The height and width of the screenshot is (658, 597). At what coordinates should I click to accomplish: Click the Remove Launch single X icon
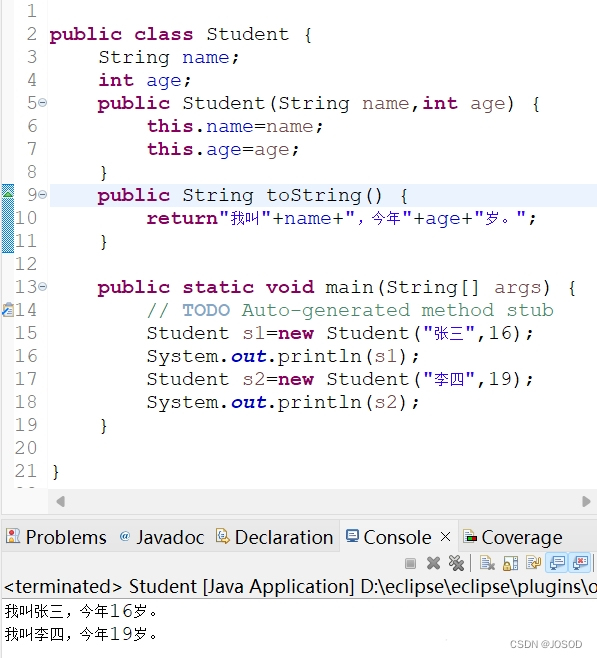[x=433, y=563]
